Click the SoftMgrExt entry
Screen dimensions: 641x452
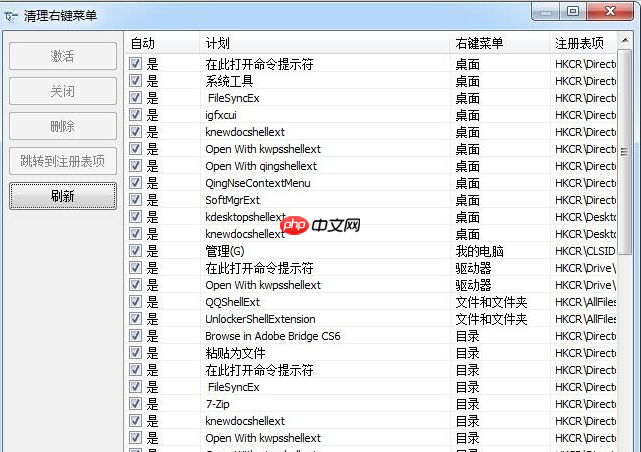pyautogui.click(x=232, y=200)
